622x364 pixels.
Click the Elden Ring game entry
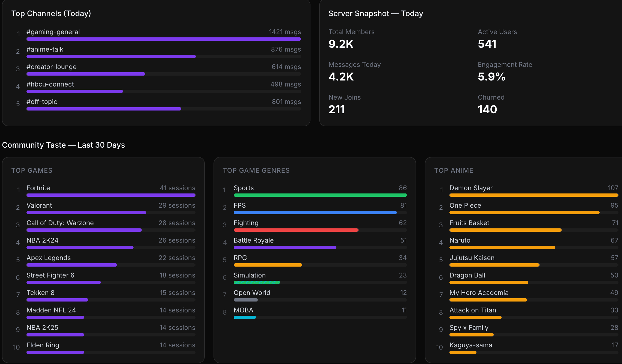click(43, 345)
